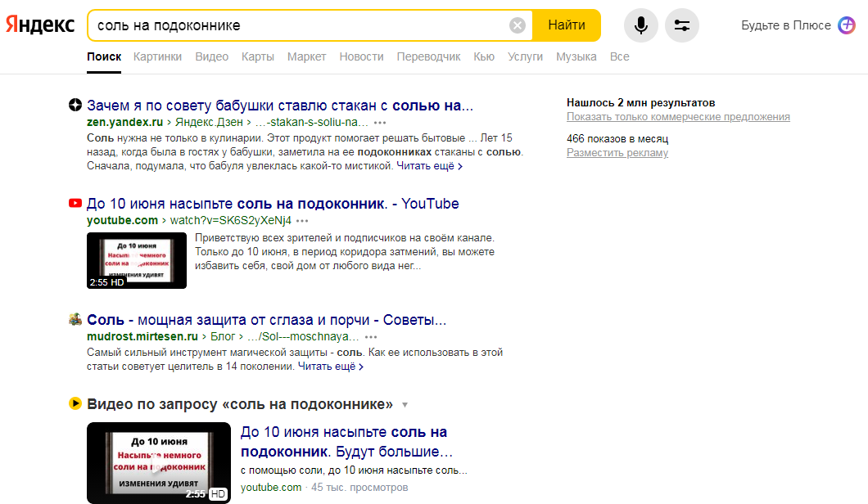Open 'До 10 июня насыпьте соль' YouTube result
Screen dimensions: 868x504
pos(273,204)
